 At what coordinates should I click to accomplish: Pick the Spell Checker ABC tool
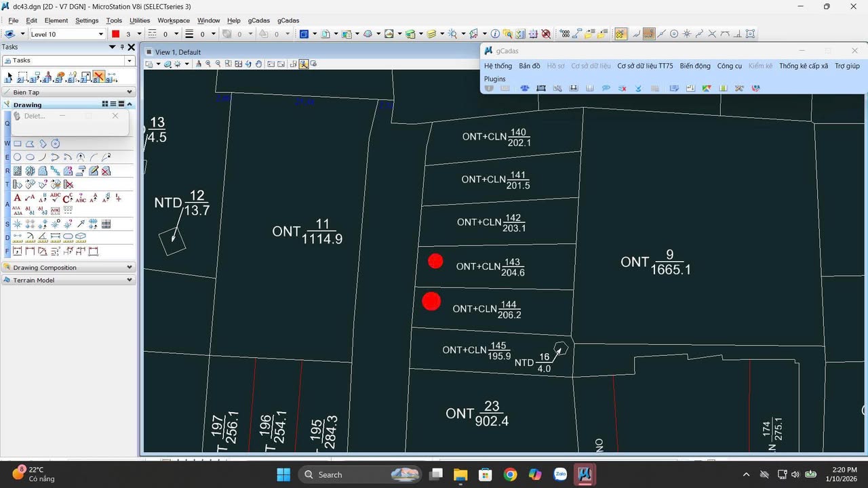tap(56, 198)
